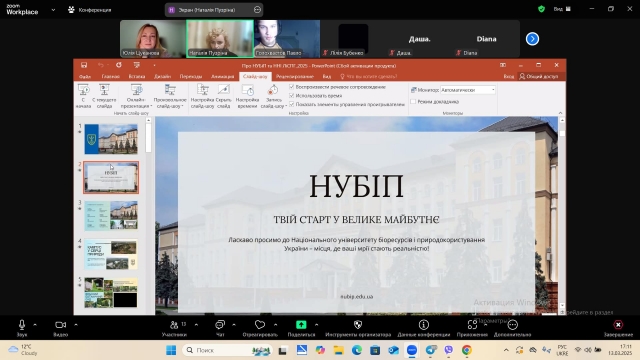Start slideshow from beginning (С начала)
The image size is (640, 360).
pos(83,96)
